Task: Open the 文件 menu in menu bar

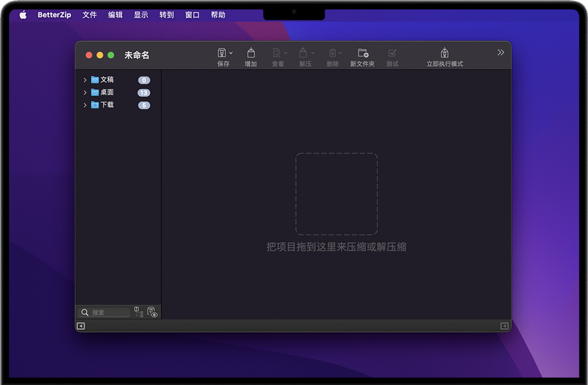Action: [x=89, y=15]
